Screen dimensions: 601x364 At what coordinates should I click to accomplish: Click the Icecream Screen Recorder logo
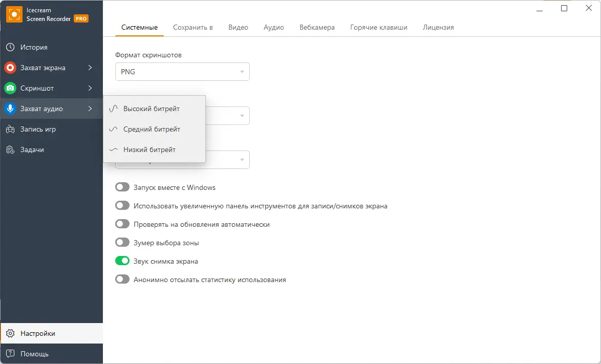point(14,14)
